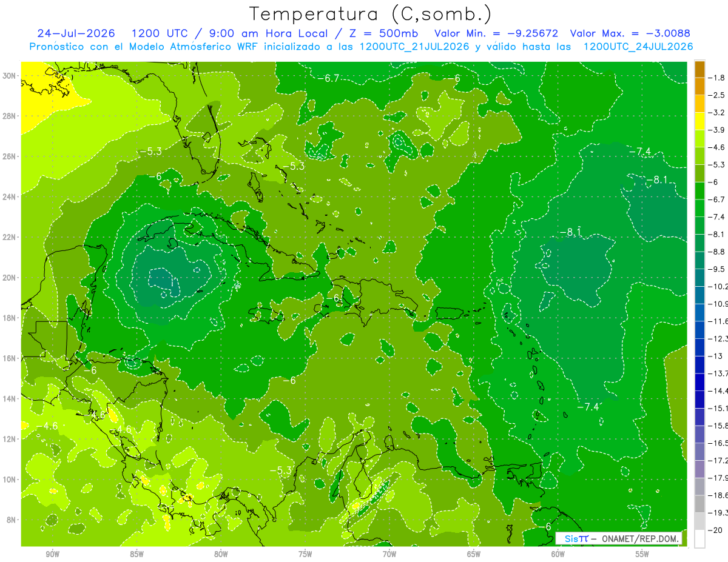Click the '70W' longitude axis label

pyautogui.click(x=389, y=554)
